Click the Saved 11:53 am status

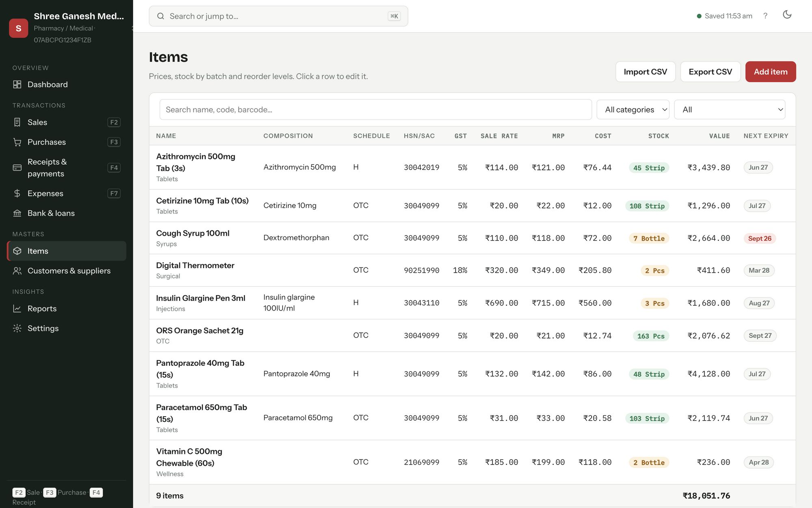(724, 16)
